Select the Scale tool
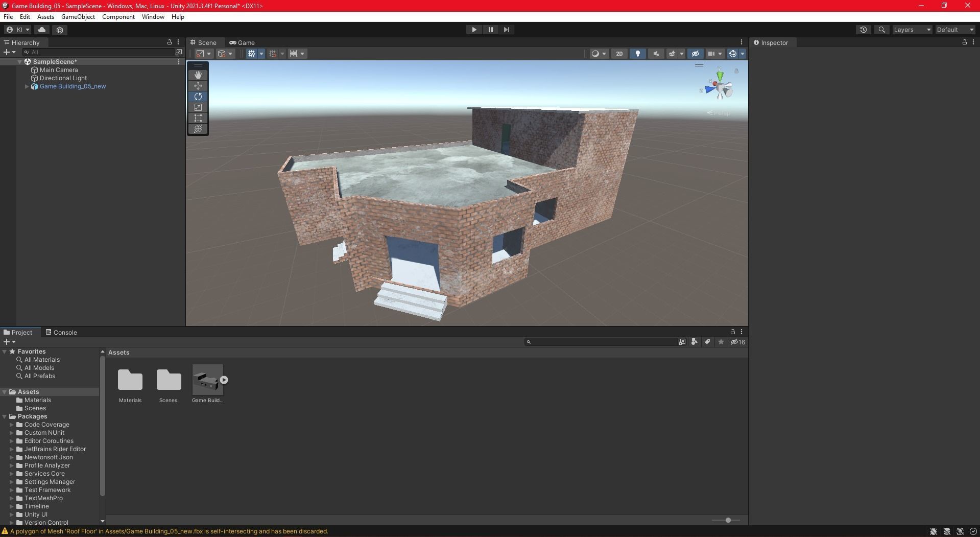This screenshot has width=980, height=537. [198, 107]
